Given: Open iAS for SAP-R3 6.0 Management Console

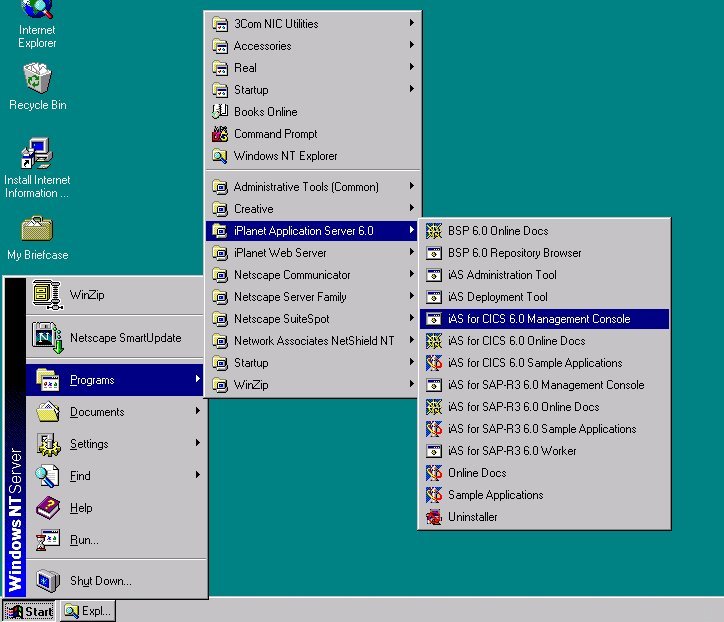Looking at the screenshot, I should point(544,385).
